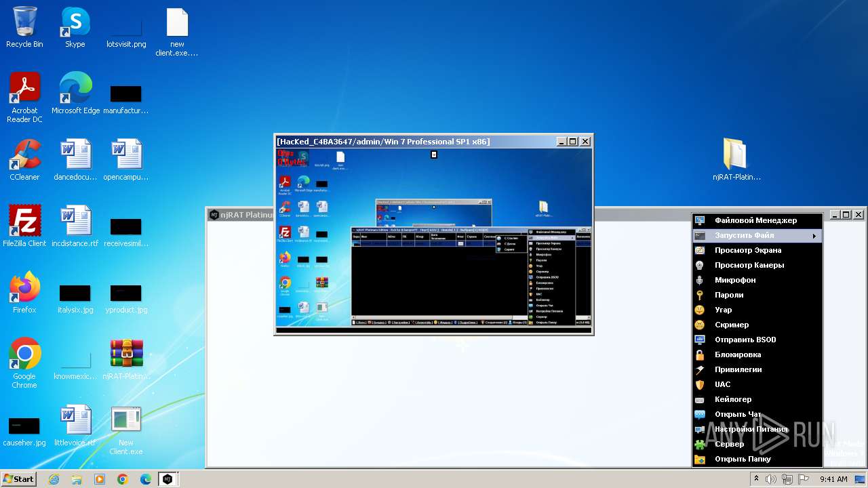This screenshot has width=868, height=488.
Task: Select the CCleaner desktop shortcut
Action: (24, 161)
